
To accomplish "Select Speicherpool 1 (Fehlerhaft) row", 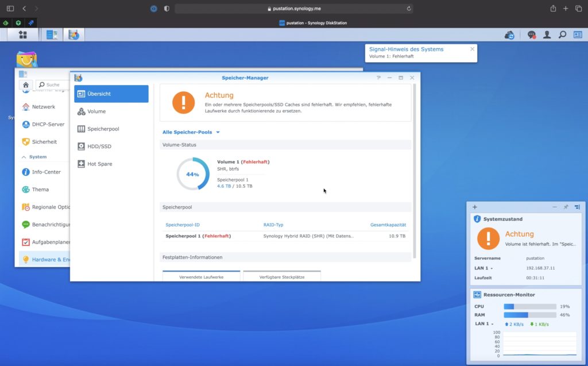I will coord(285,236).
